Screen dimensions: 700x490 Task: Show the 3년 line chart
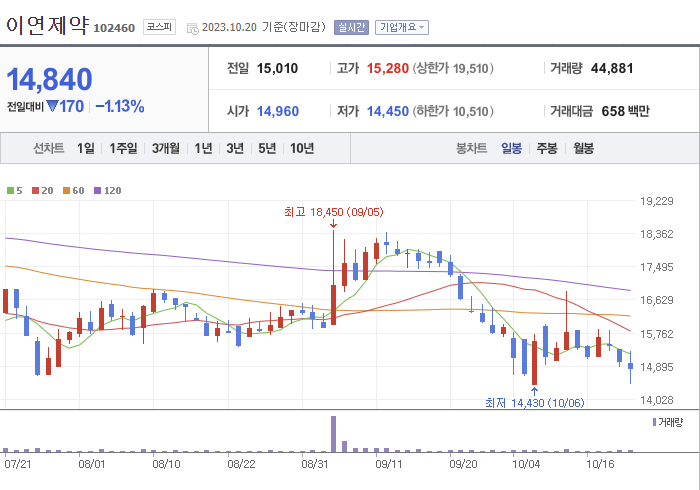[235, 148]
